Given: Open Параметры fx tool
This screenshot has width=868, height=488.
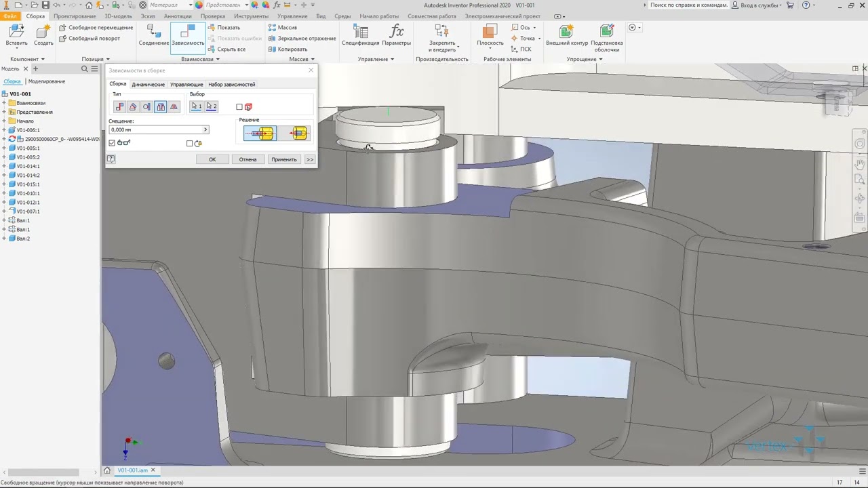Looking at the screenshot, I should (x=397, y=35).
